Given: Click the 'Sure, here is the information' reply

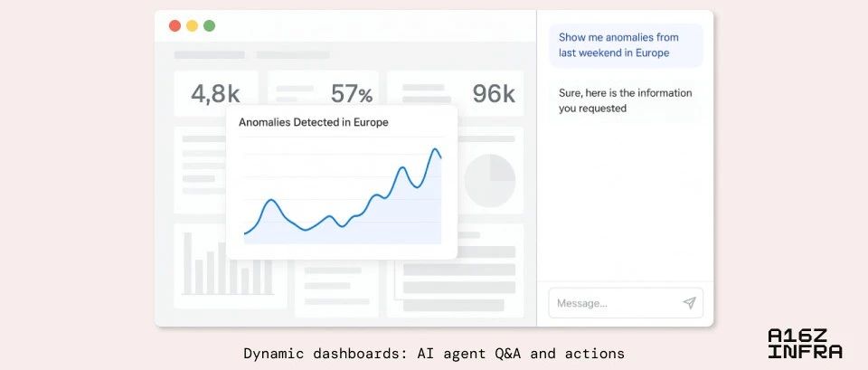Looking at the screenshot, I should (625, 100).
